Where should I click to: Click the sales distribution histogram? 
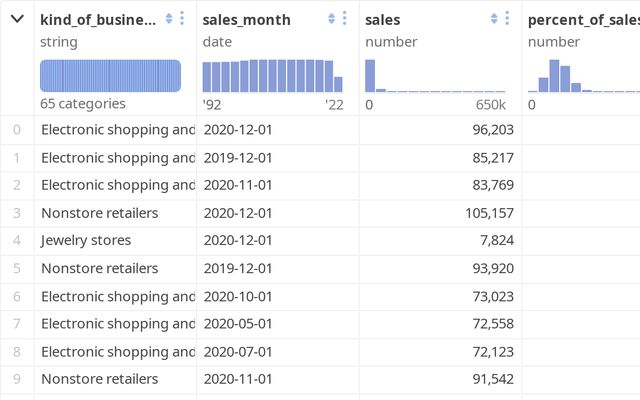point(435,76)
